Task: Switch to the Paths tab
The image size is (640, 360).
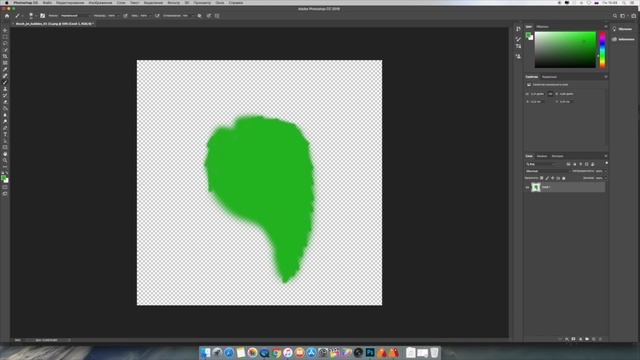Action: 558,156
